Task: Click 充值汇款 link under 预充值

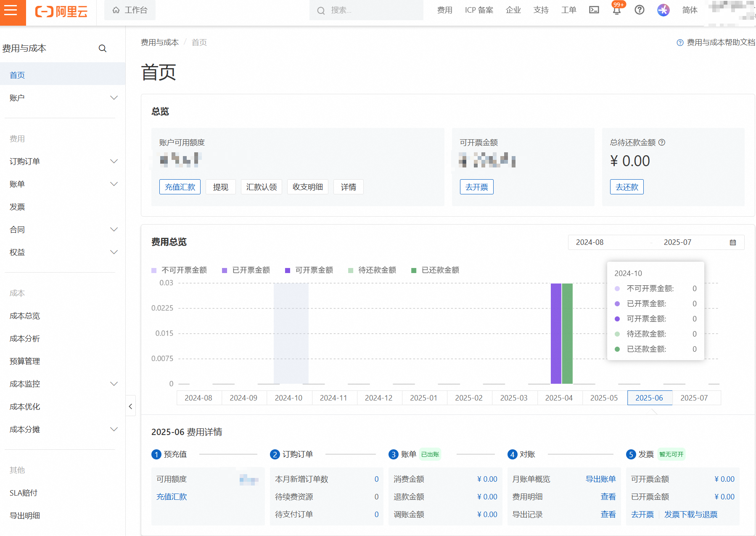Action: 172,497
